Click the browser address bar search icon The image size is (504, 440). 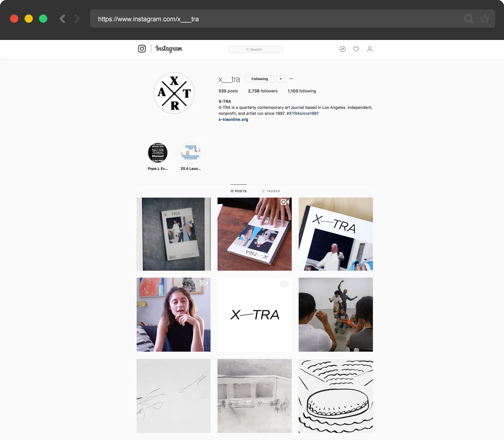click(469, 19)
